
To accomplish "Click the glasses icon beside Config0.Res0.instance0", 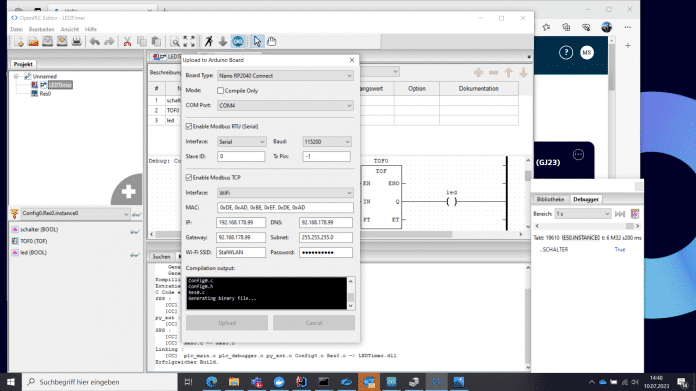I will click(x=136, y=214).
